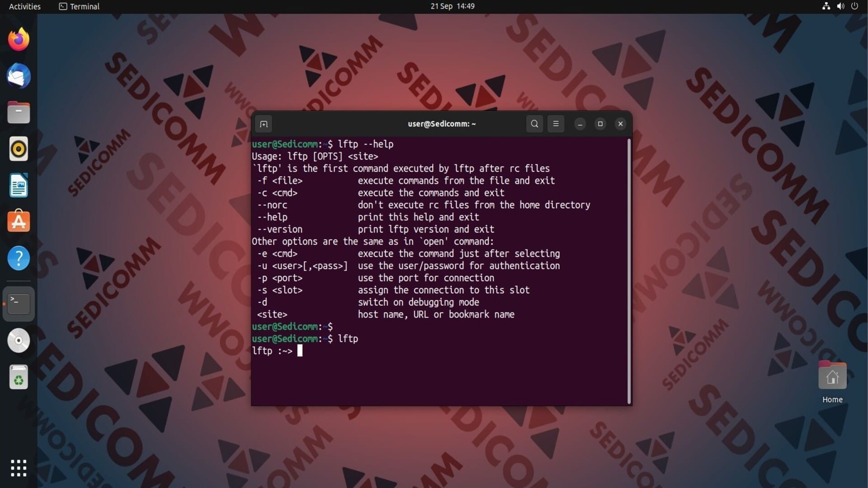Open the Help icon in dock
The width and height of the screenshot is (868, 488).
(19, 258)
